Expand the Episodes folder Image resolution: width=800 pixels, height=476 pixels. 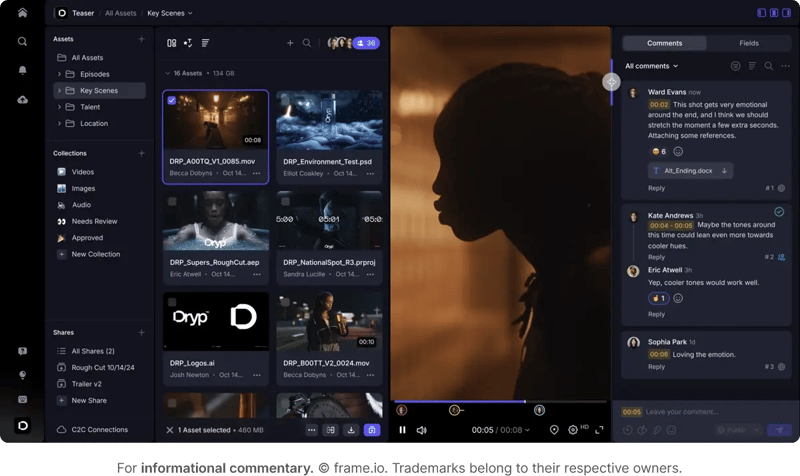[59, 74]
